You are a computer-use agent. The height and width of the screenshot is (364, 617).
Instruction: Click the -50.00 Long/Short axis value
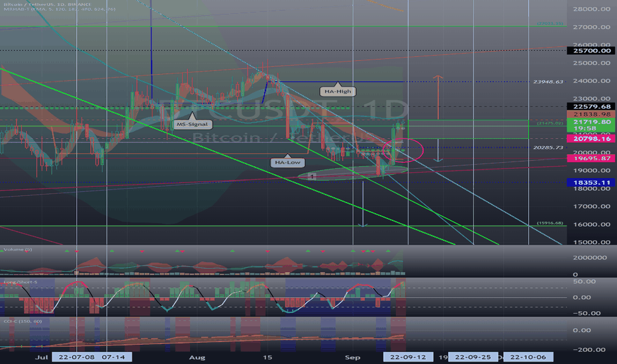[587, 314]
